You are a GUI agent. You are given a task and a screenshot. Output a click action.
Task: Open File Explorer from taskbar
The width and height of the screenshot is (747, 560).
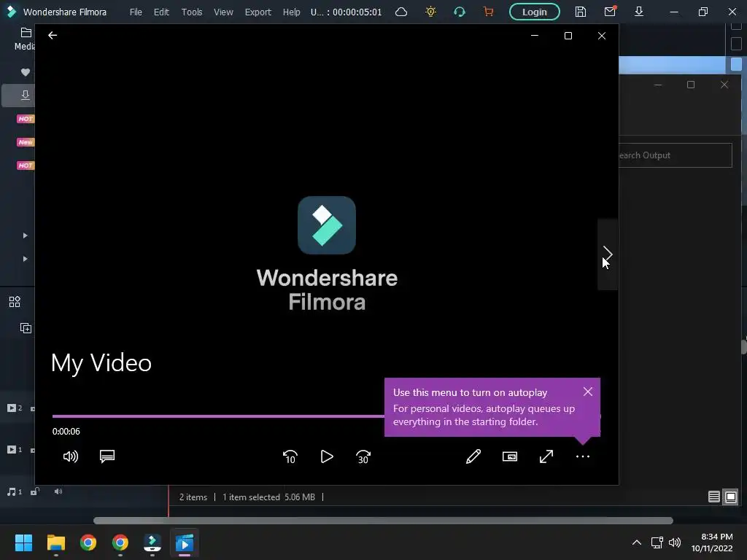55,542
